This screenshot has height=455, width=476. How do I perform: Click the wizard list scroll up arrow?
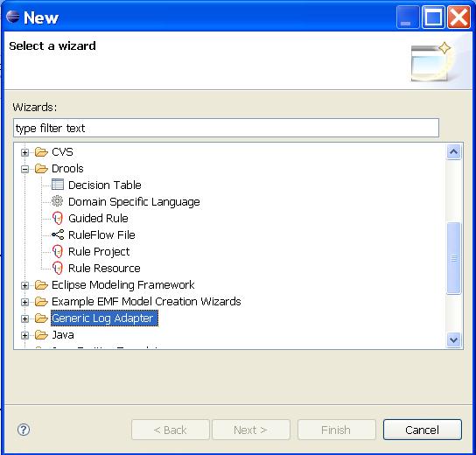point(453,151)
